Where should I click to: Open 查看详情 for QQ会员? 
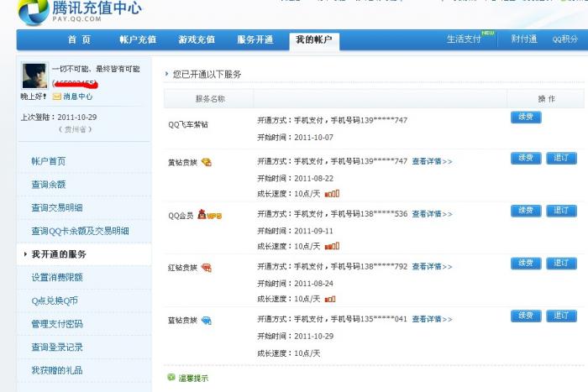click(x=432, y=214)
